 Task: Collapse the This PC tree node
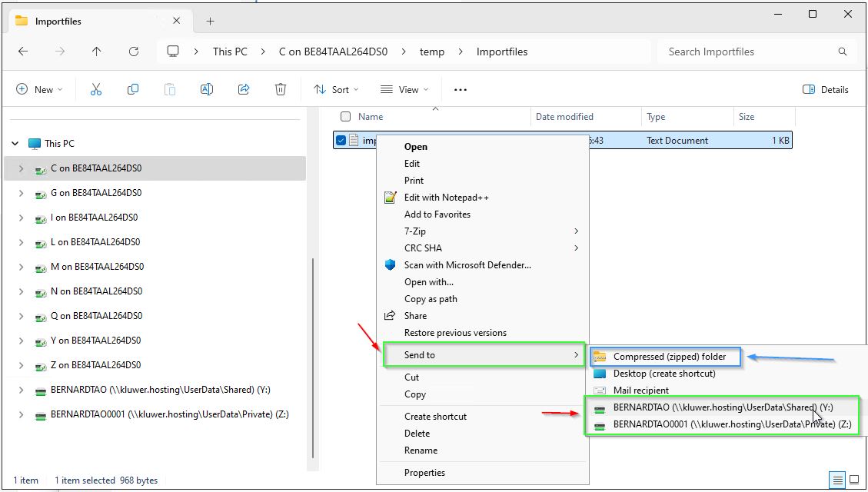point(15,144)
